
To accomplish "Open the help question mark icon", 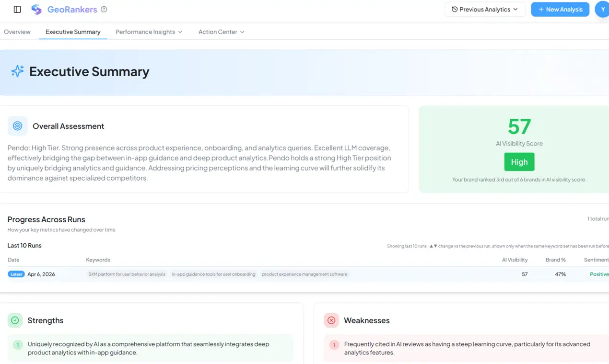I will point(104,9).
